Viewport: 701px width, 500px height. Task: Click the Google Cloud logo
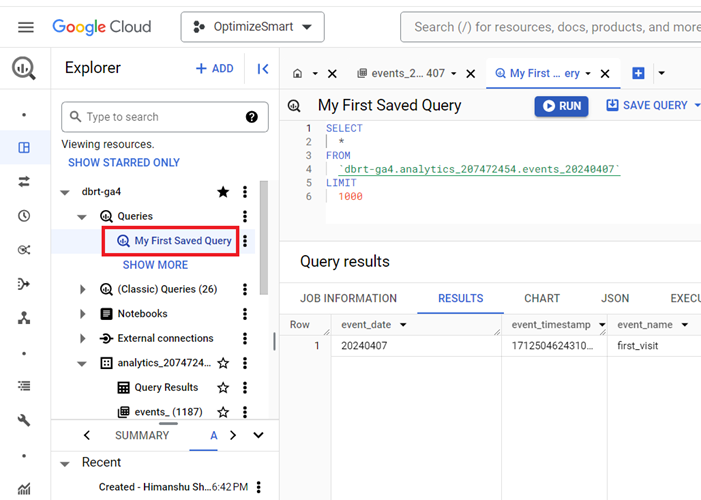tap(102, 27)
